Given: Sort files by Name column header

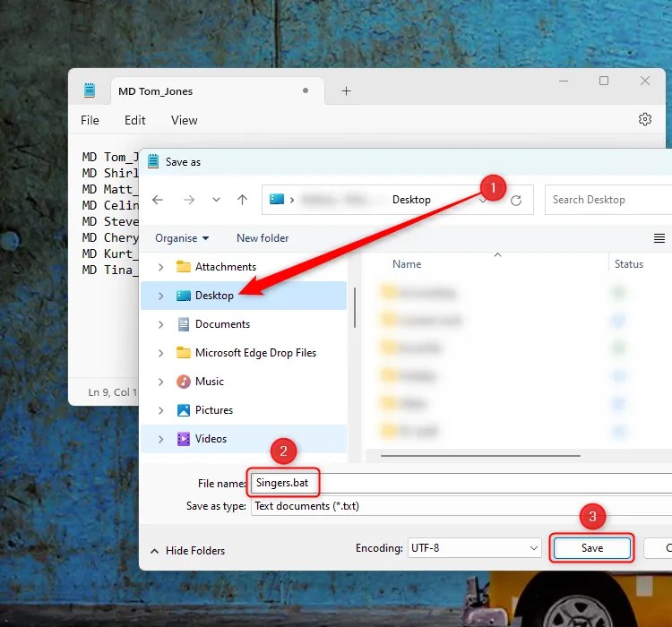Looking at the screenshot, I should [407, 264].
